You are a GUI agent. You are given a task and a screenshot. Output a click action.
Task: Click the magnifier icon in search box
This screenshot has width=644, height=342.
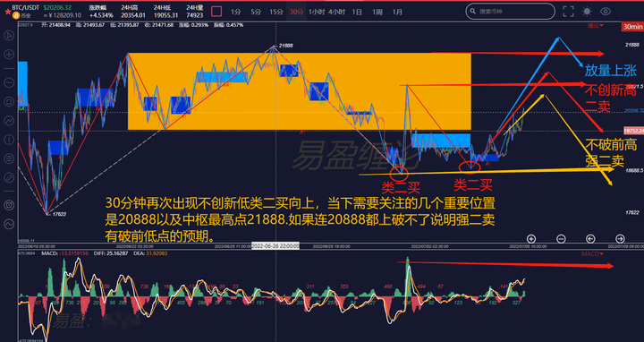tap(473, 12)
